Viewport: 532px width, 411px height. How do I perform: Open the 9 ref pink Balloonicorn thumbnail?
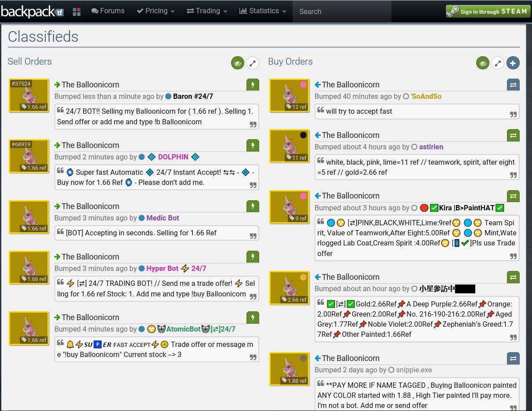click(289, 207)
